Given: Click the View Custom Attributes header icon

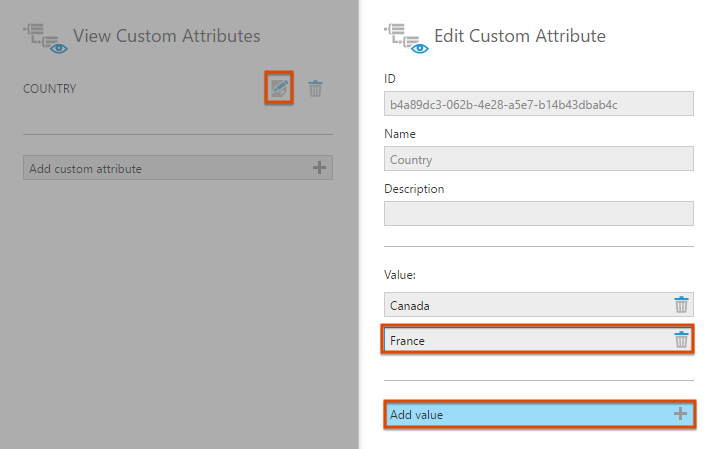Looking at the screenshot, I should pyautogui.click(x=45, y=38).
